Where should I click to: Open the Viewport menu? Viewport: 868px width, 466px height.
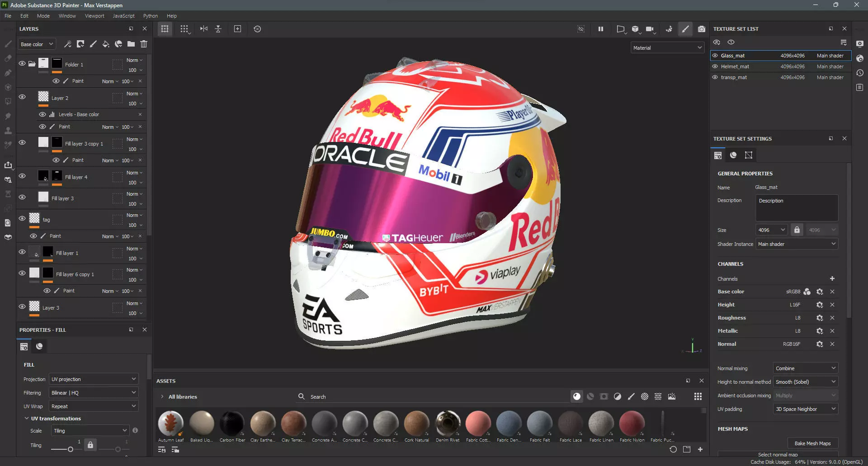tap(94, 16)
